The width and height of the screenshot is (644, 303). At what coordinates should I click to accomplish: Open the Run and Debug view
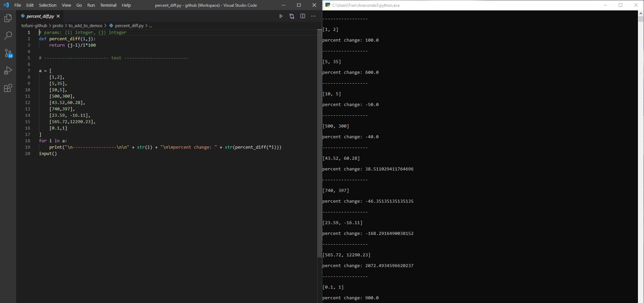[8, 70]
